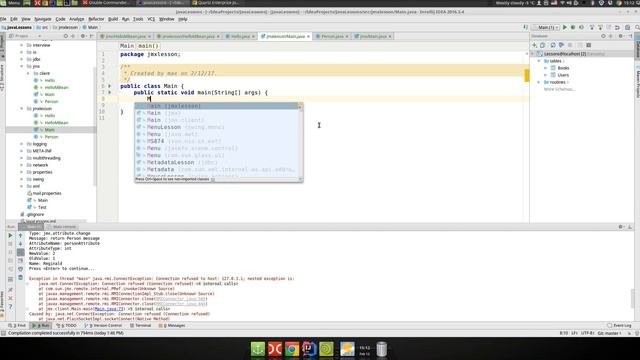
Task: Collapse the jmxlesson folder in project tree
Action: pos(22,109)
